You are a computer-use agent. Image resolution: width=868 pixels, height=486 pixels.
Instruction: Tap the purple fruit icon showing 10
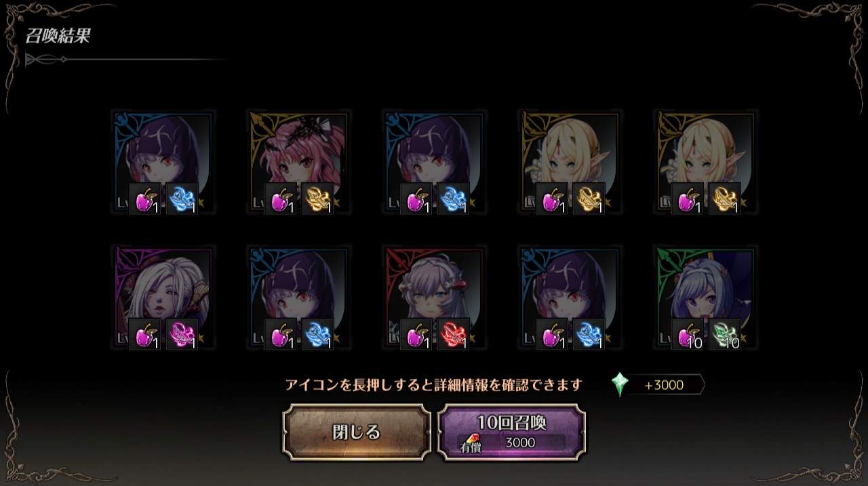pos(688,334)
